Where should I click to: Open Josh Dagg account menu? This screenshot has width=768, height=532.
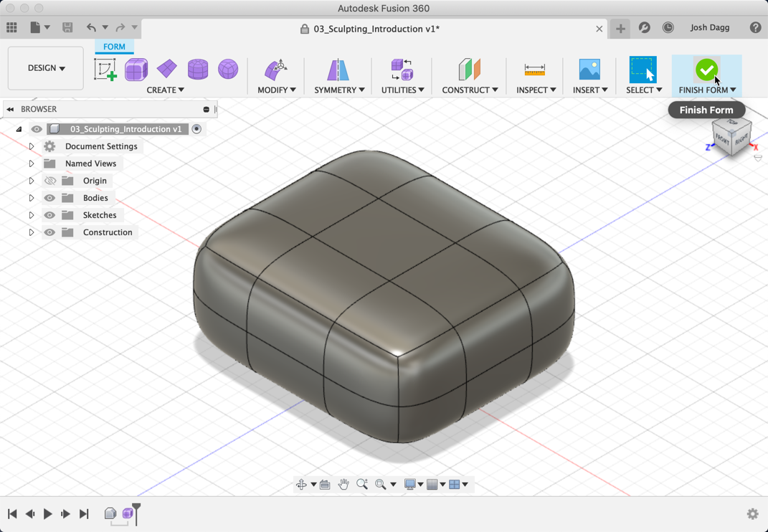point(710,27)
